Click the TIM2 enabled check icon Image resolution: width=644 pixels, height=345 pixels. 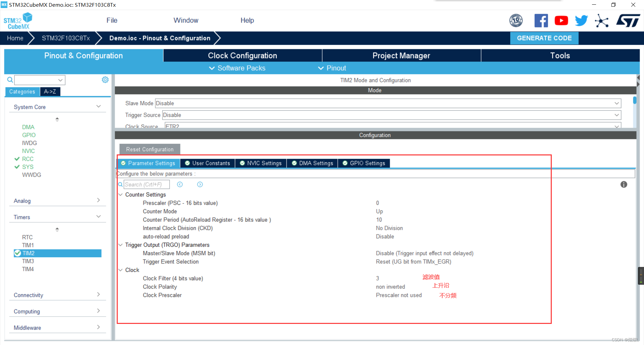18,253
